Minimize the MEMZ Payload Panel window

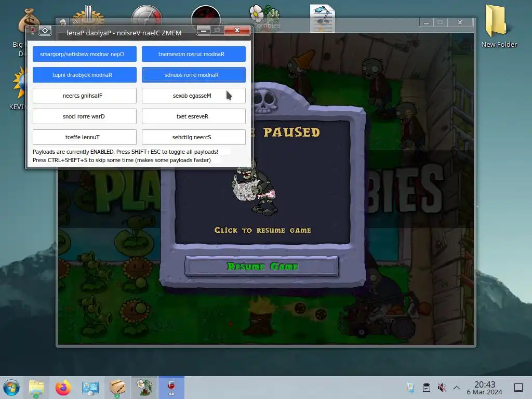pyautogui.click(x=204, y=31)
